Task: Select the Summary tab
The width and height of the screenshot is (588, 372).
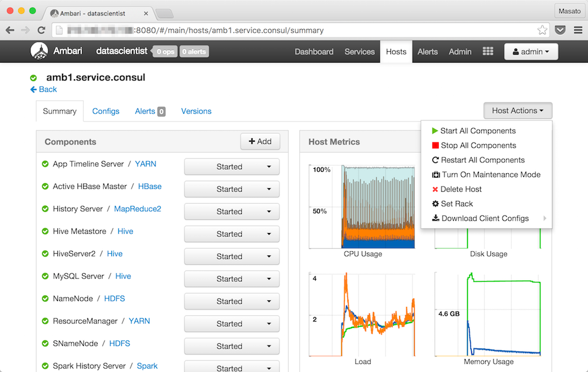Action: pos(60,111)
